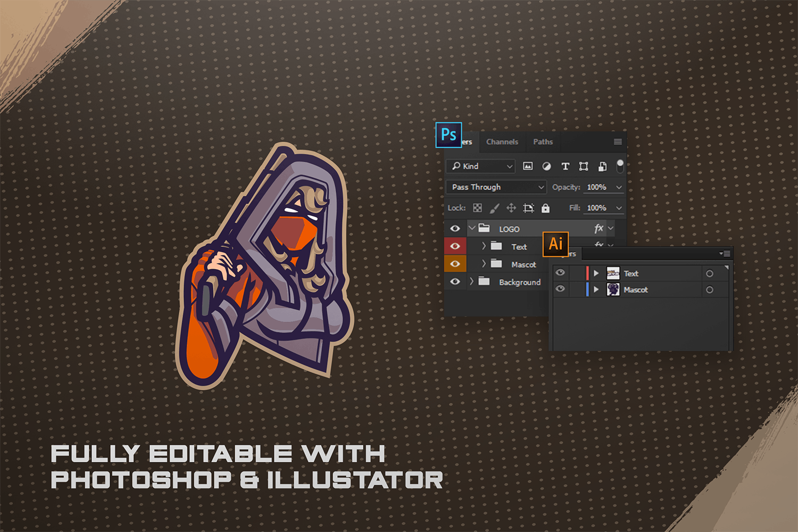Select the Mascot layer name in Illustrator
798x532 pixels.
point(636,290)
